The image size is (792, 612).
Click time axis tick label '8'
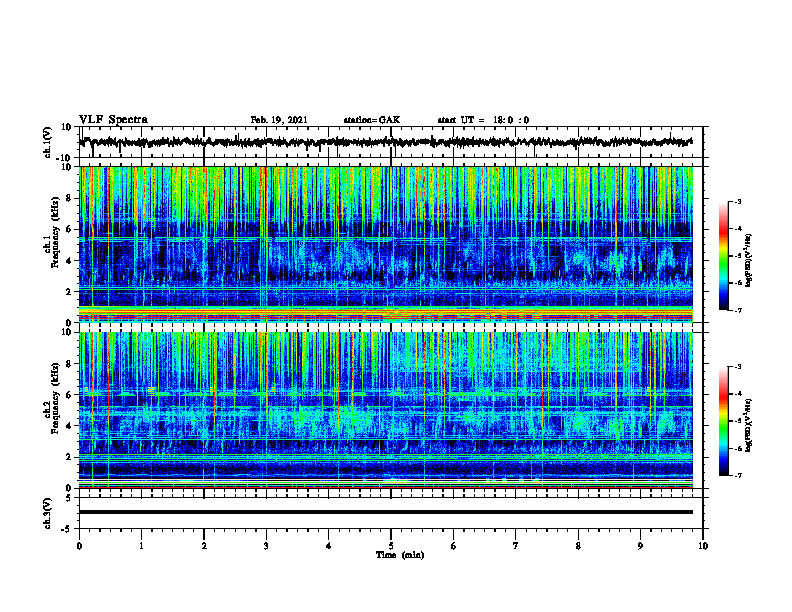(x=578, y=546)
